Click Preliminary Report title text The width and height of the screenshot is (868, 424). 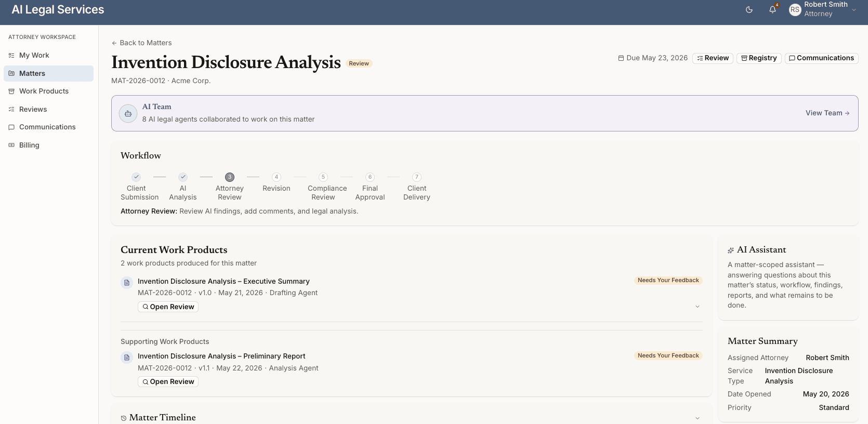point(221,356)
